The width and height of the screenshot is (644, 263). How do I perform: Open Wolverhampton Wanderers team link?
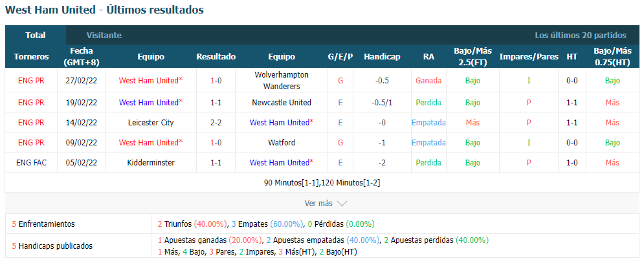coord(282,80)
